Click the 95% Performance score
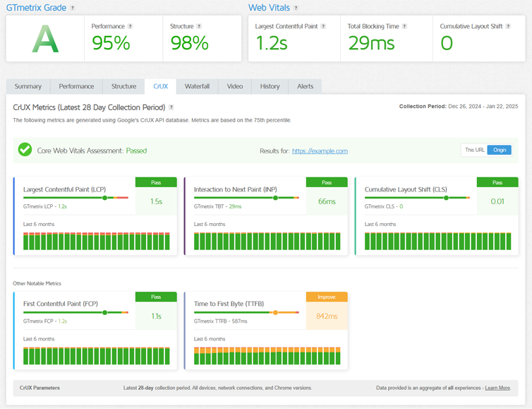 (x=111, y=43)
